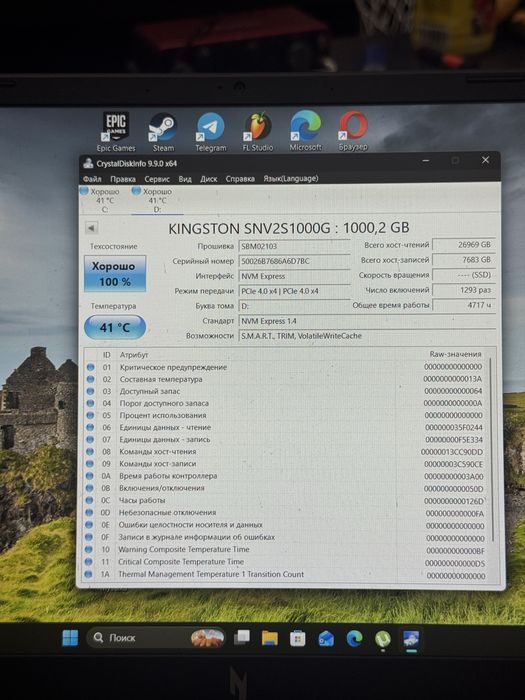Click the status dot for Составная температура
Image resolution: width=525 pixels, height=700 pixels.
pyautogui.click(x=91, y=379)
